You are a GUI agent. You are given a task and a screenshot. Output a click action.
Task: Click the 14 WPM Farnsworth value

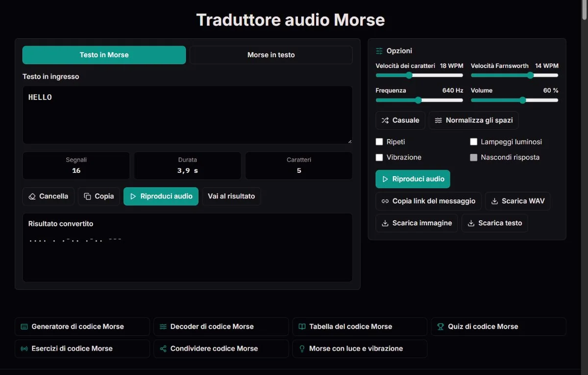pyautogui.click(x=547, y=66)
